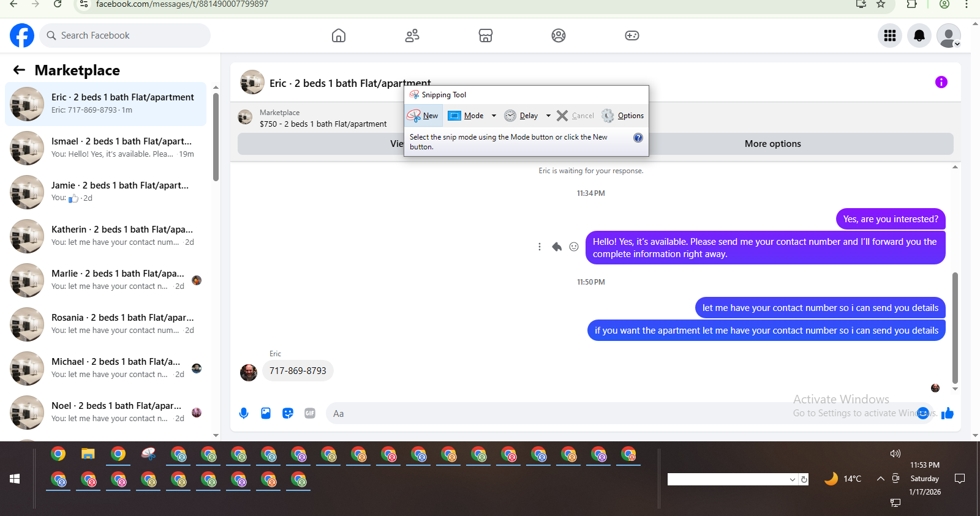This screenshot has width=980, height=516.
Task: Click Mode button in Snipping Tool
Action: tap(466, 116)
